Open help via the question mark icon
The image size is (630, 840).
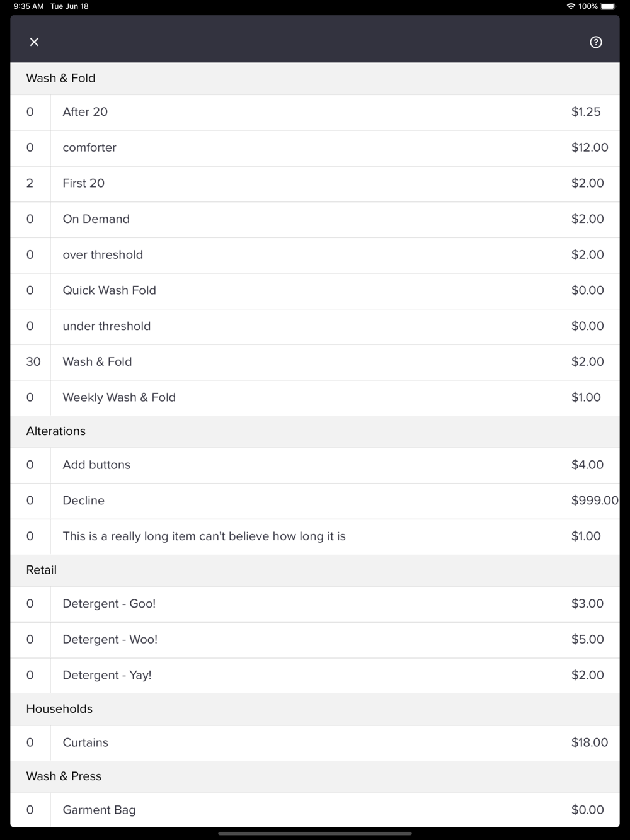(x=595, y=42)
